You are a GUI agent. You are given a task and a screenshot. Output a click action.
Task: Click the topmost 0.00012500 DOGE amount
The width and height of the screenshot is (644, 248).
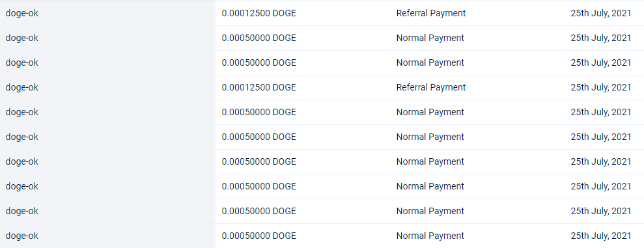[x=259, y=13]
